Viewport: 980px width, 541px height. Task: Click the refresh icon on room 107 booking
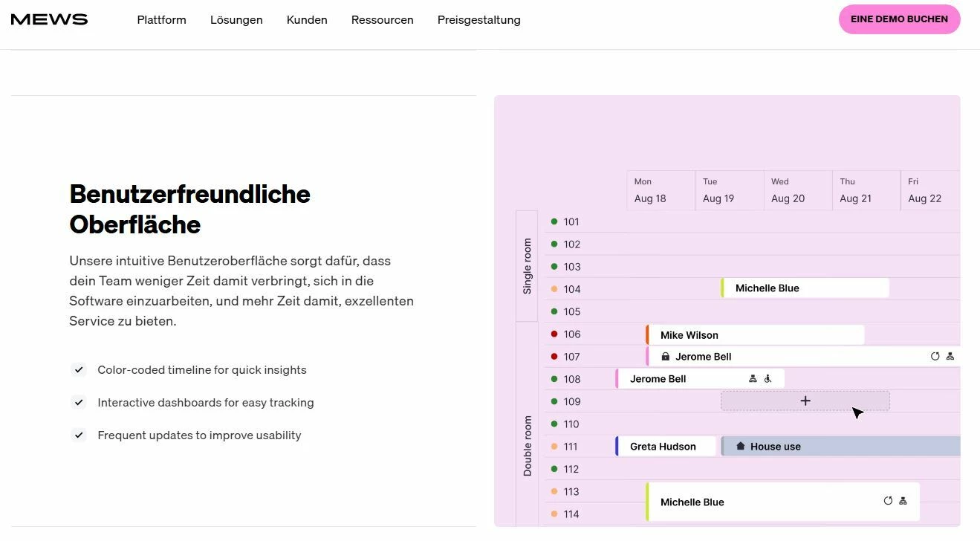[935, 357]
